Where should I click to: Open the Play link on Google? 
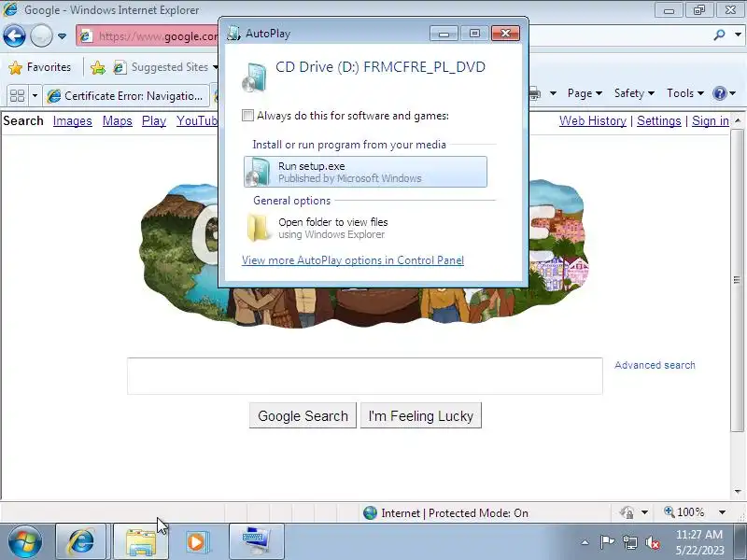coord(154,121)
